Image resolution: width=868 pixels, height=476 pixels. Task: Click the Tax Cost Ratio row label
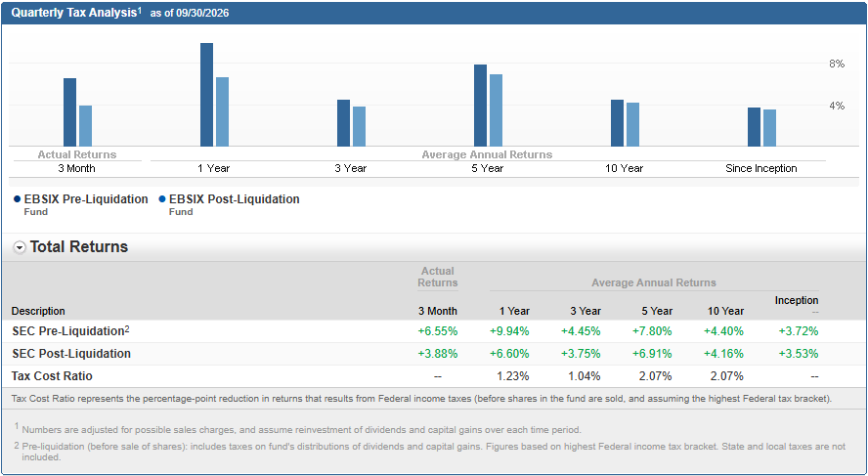[52, 376]
